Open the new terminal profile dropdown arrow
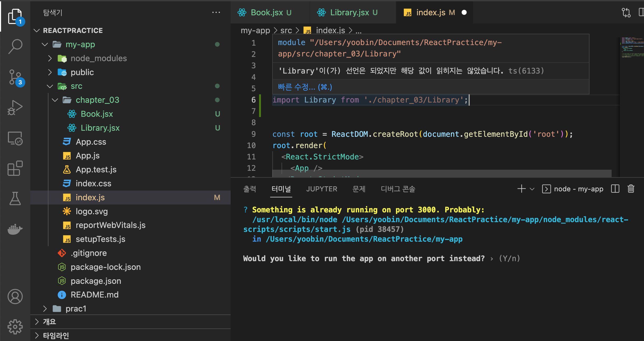This screenshot has width=644, height=341. 532,189
